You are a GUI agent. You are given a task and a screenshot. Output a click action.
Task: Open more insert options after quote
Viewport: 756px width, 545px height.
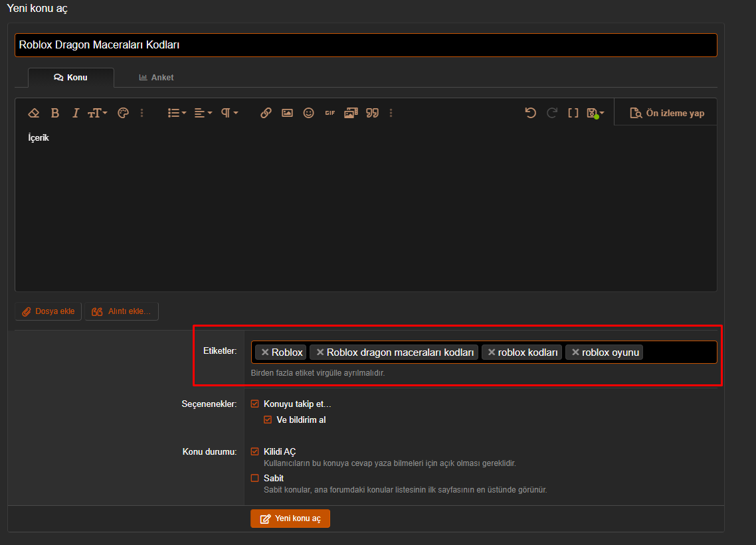point(391,113)
